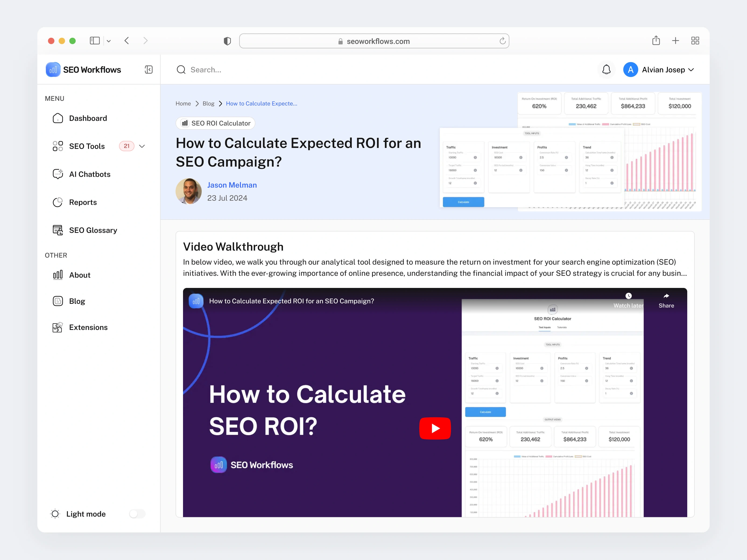747x560 pixels.
Task: Click the Watch later clock icon
Action: tap(628, 296)
